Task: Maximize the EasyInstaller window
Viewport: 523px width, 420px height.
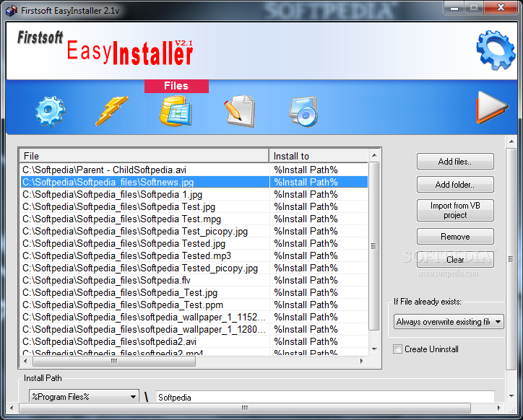Action: (x=473, y=8)
